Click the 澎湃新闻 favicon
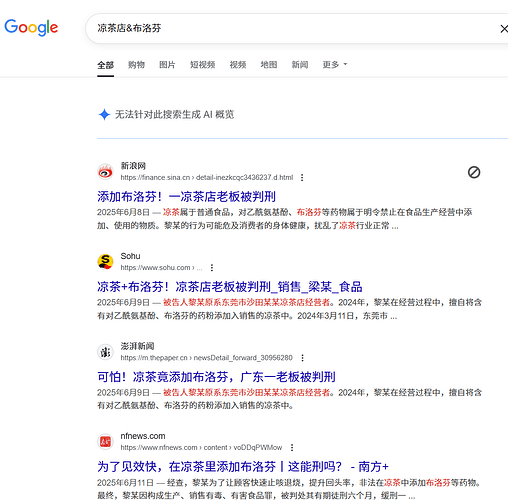Image resolution: width=508 pixels, height=500 pixels. 105,352
